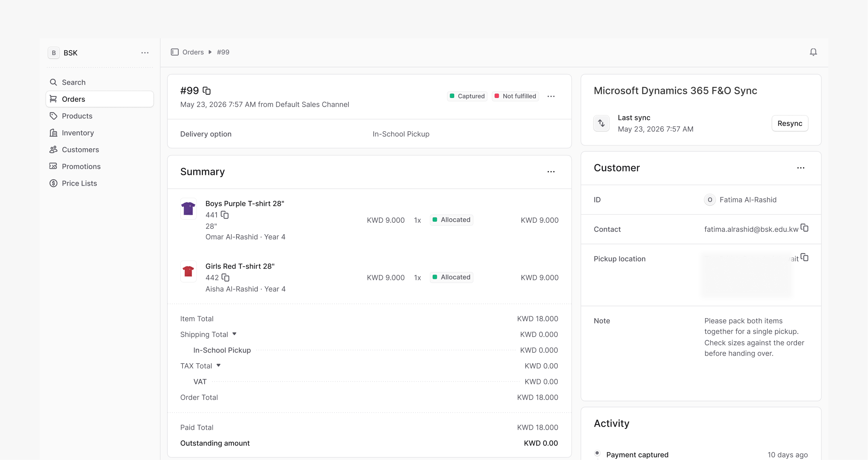Click BSK store name
Image resolution: width=868 pixels, height=460 pixels.
[x=71, y=53]
